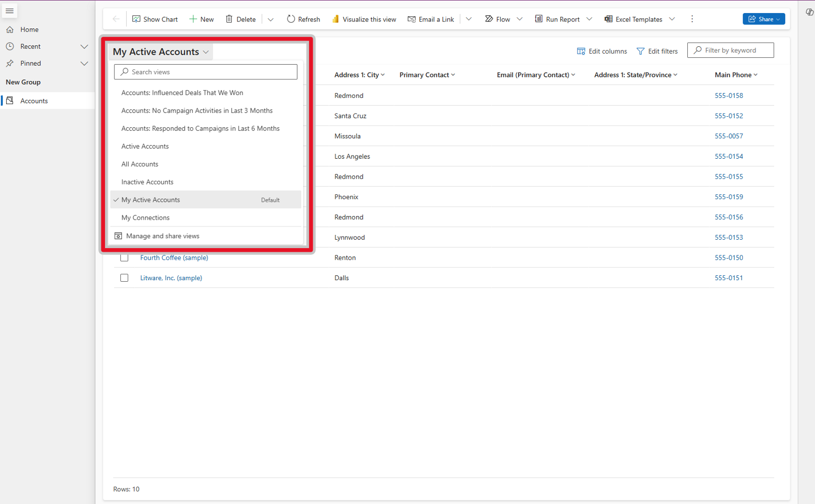The width and height of the screenshot is (815, 504).
Task: Select Accounts: Responded to Campaigns in Last 6 Months
Action: coord(206,128)
